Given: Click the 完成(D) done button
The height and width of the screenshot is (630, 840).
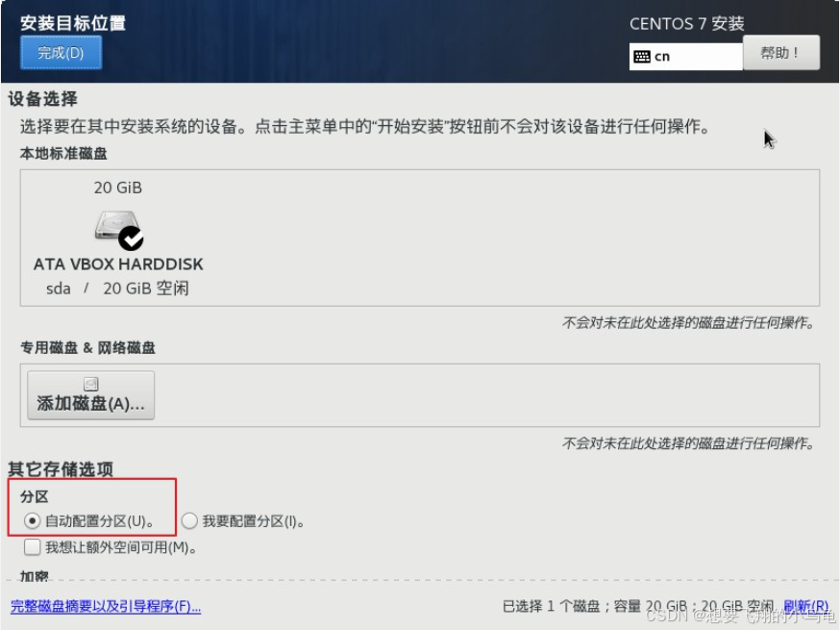Looking at the screenshot, I should coord(62,53).
